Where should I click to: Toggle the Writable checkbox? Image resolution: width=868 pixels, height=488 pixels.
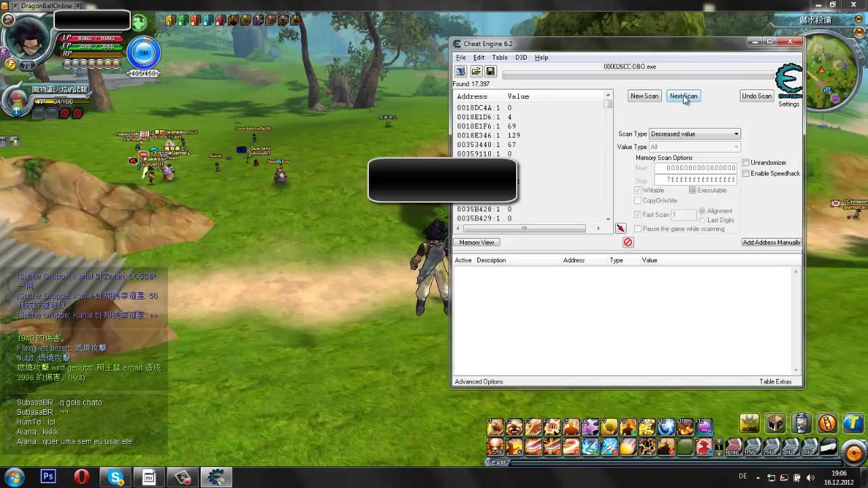coord(637,190)
